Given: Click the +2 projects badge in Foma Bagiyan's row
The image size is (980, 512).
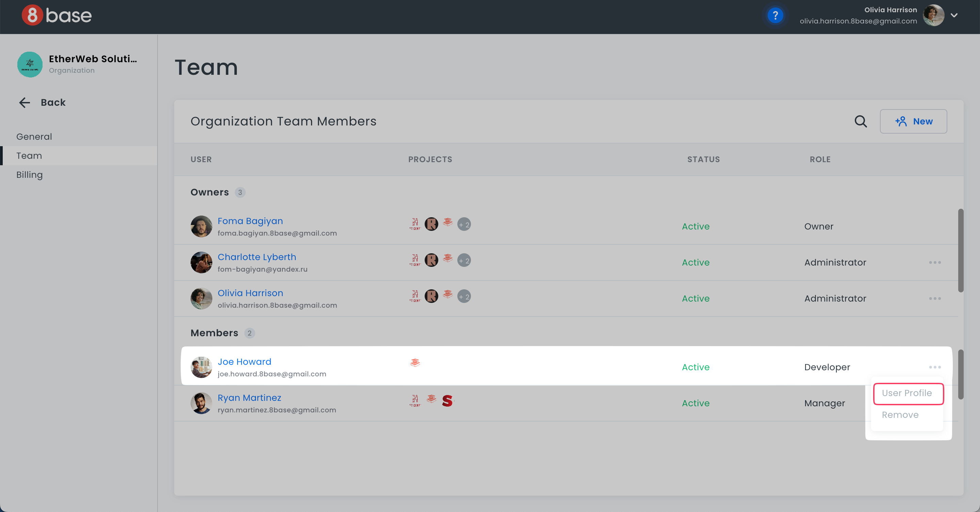Looking at the screenshot, I should point(464,224).
